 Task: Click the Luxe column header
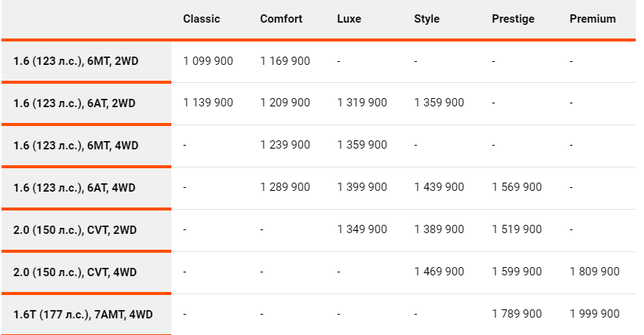(x=349, y=19)
